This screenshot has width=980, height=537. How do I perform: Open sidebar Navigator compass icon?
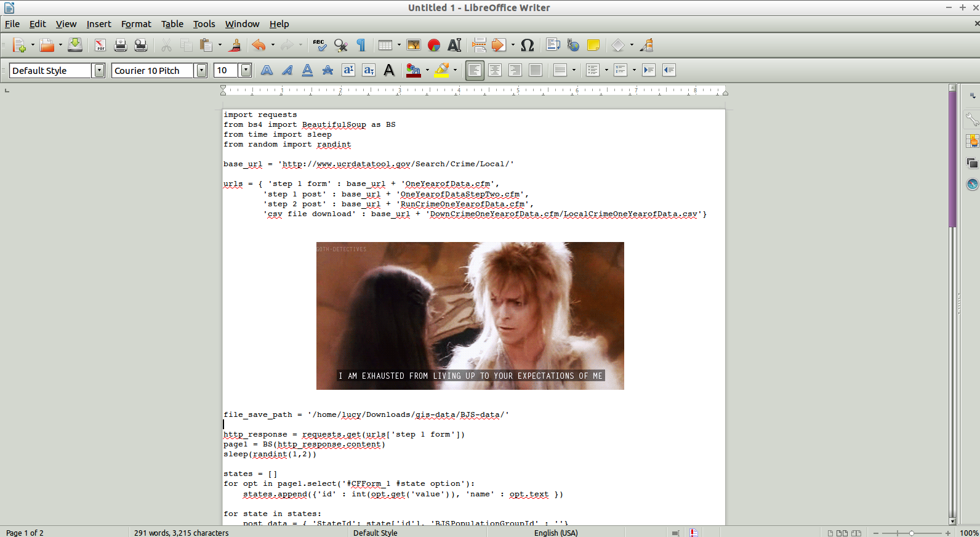pyautogui.click(x=972, y=184)
